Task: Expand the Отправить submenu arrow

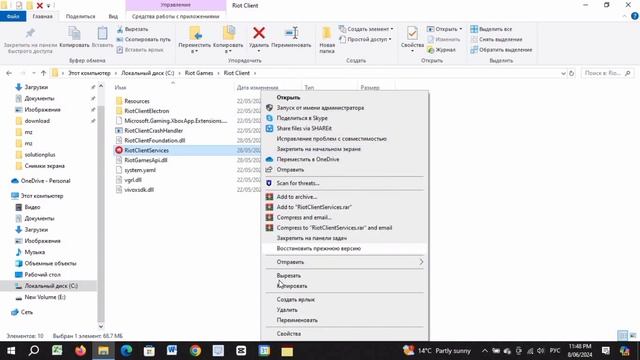Action: [421, 262]
